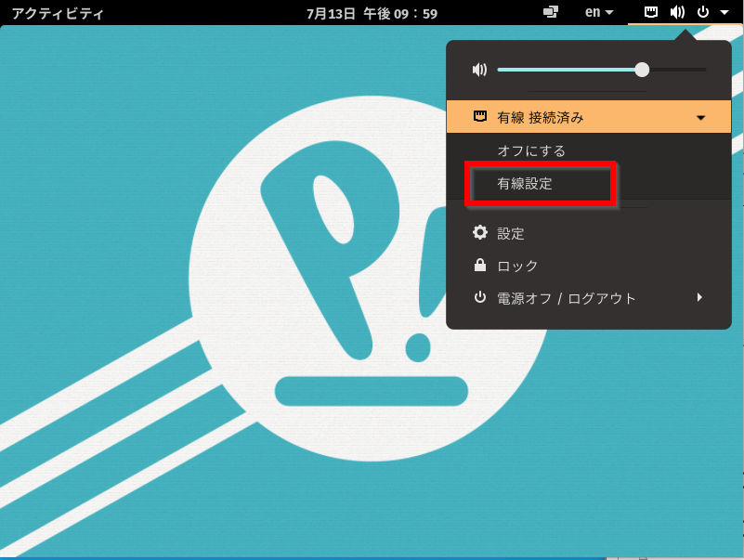Click the gear icon next to 設定
This screenshot has height=560, width=744.
tap(480, 232)
